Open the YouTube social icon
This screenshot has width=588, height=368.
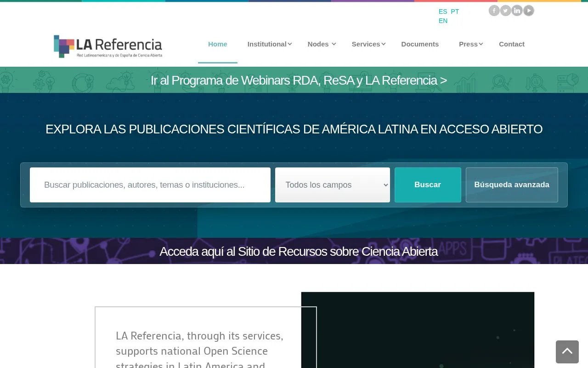pyautogui.click(x=529, y=11)
